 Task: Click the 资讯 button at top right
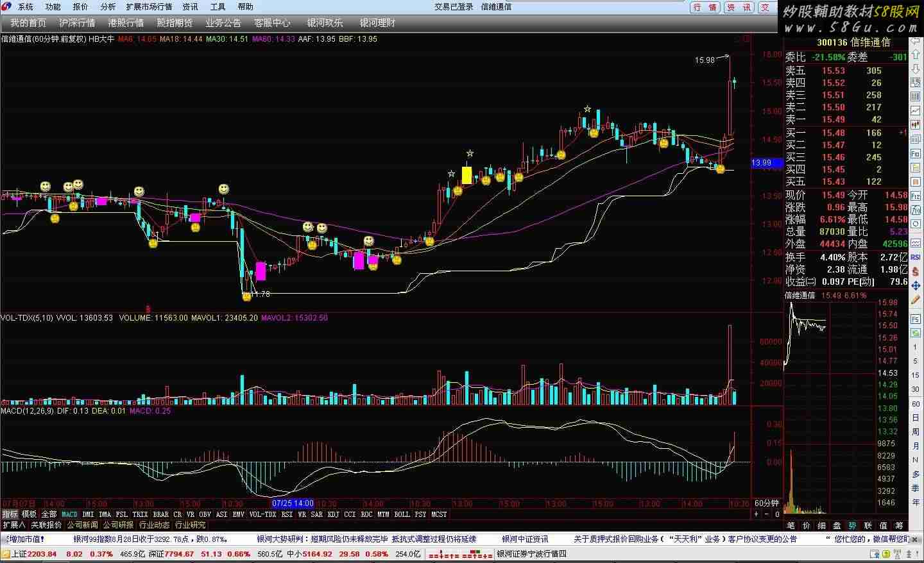(739, 8)
